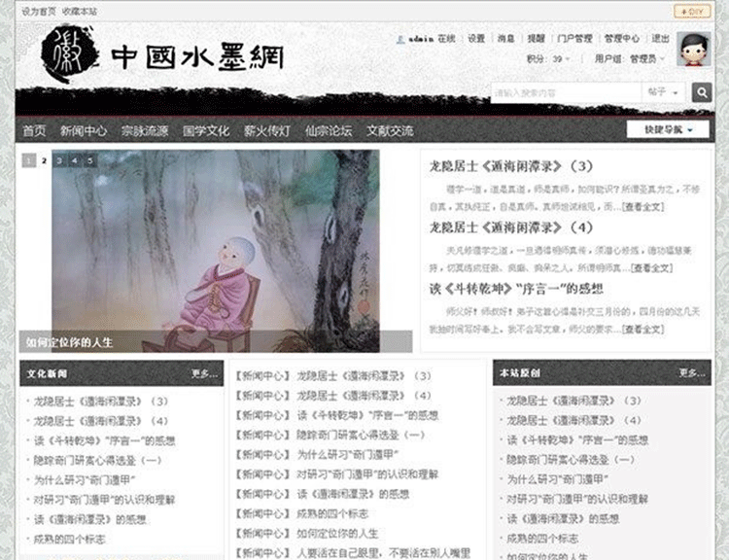The height and width of the screenshot is (560, 729).
Task: Click 查看全文 under 遁海闲潭录 (3) headline
Action: 643,206
